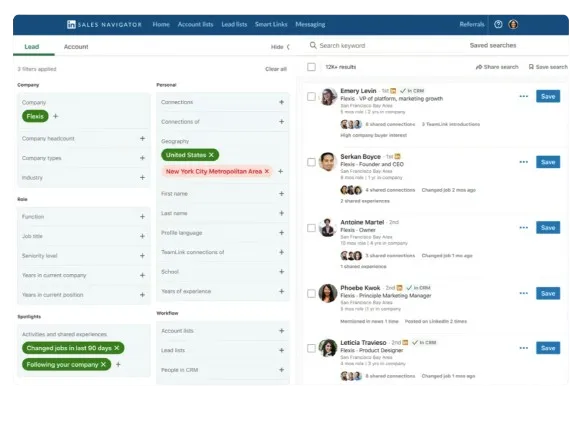
Task: Open more options for Leticia Travieso
Action: click(x=524, y=348)
